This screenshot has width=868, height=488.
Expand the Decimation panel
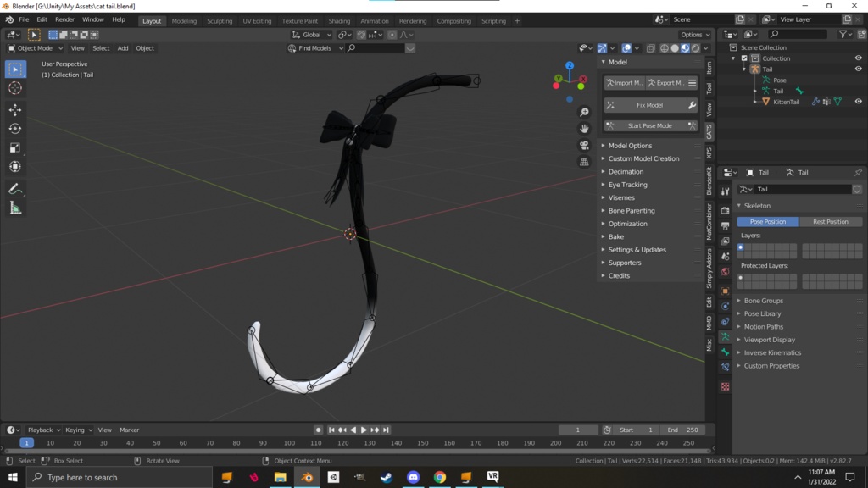pos(626,172)
